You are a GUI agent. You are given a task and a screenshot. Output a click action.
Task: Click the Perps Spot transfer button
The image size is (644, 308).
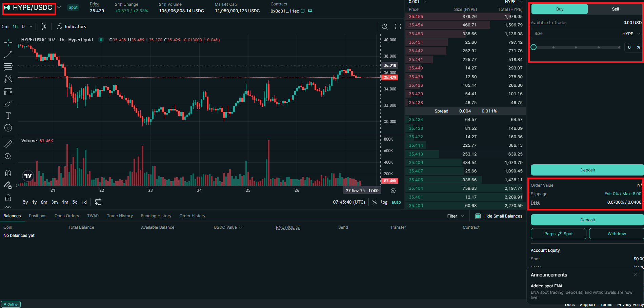pyautogui.click(x=558, y=234)
